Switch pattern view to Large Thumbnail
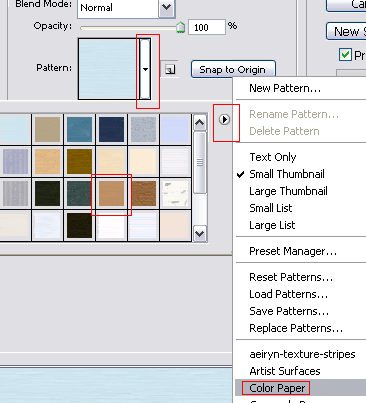366x403 pixels. click(x=288, y=191)
